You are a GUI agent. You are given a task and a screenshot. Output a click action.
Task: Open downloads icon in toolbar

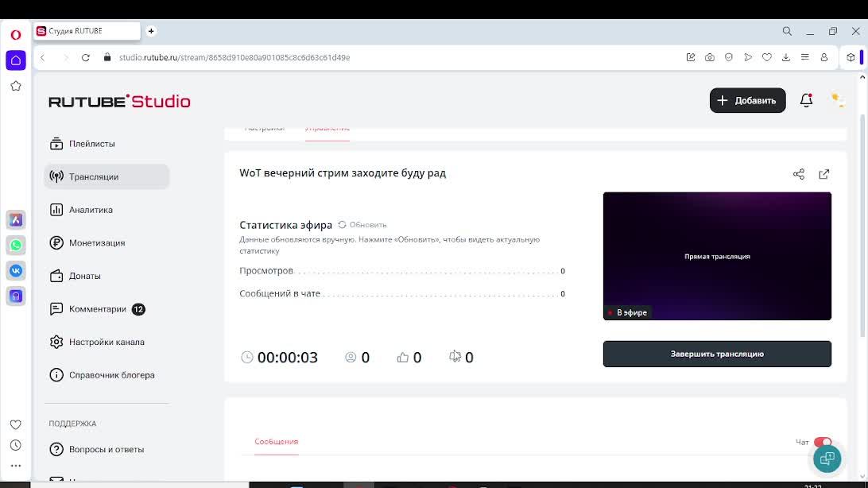coord(785,57)
